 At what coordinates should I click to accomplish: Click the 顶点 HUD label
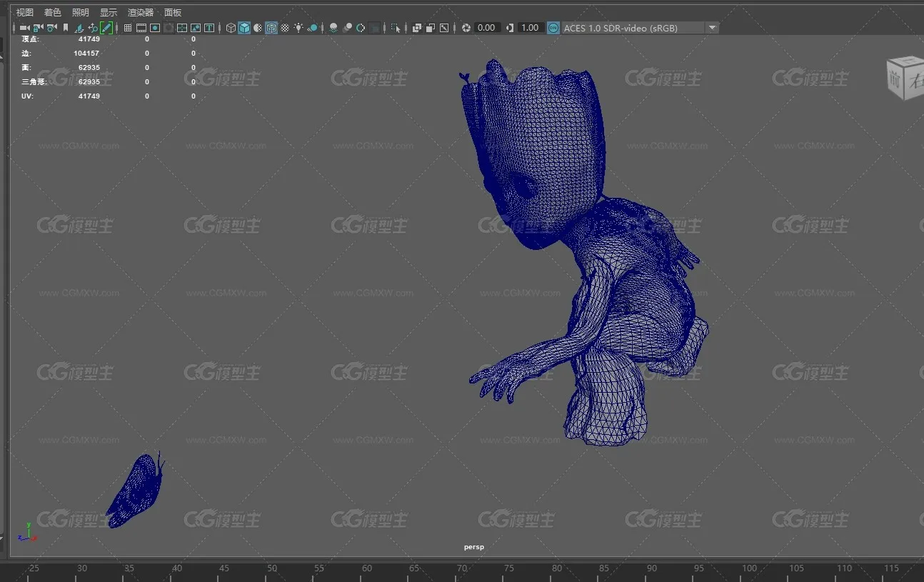click(x=31, y=39)
